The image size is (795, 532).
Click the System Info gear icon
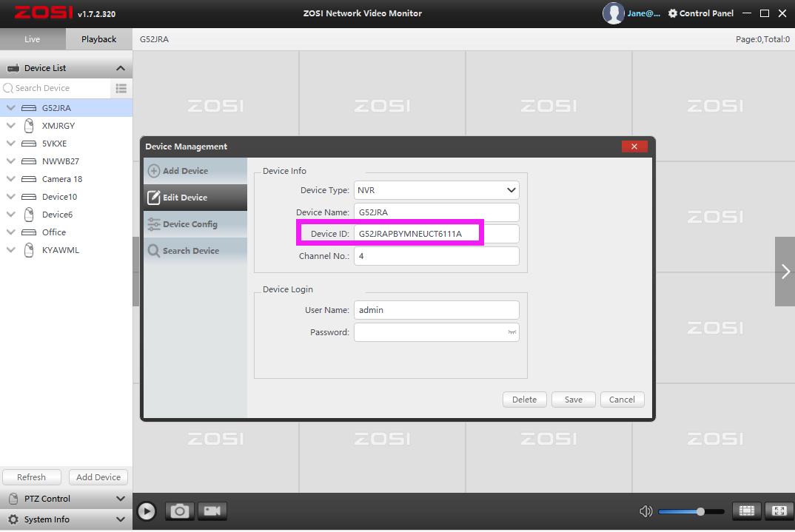pyautogui.click(x=13, y=519)
